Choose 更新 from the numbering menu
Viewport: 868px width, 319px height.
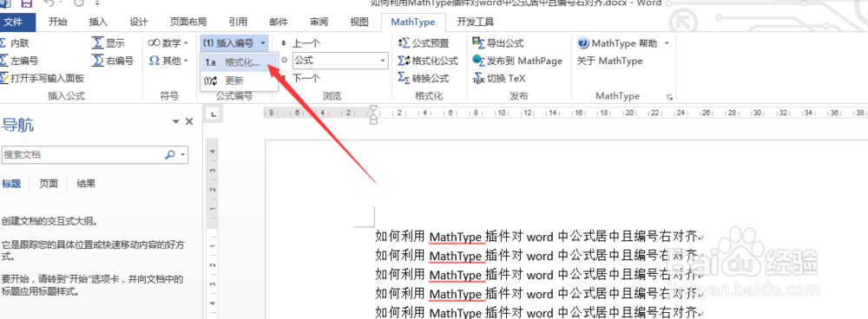pos(240,80)
